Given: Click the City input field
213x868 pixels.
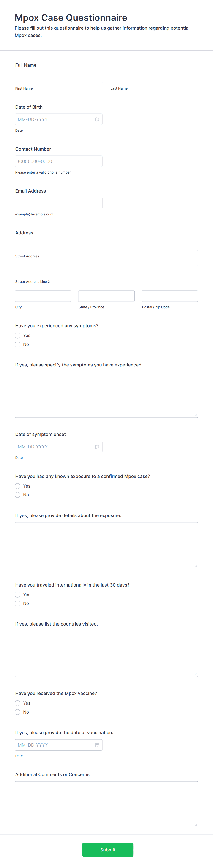Looking at the screenshot, I should [x=43, y=296].
